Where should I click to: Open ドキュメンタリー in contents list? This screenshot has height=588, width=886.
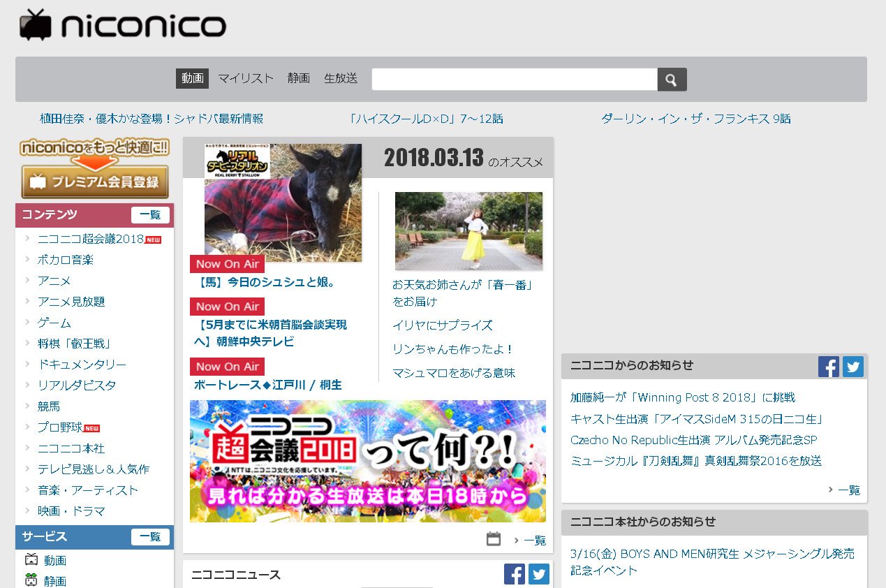(x=82, y=365)
